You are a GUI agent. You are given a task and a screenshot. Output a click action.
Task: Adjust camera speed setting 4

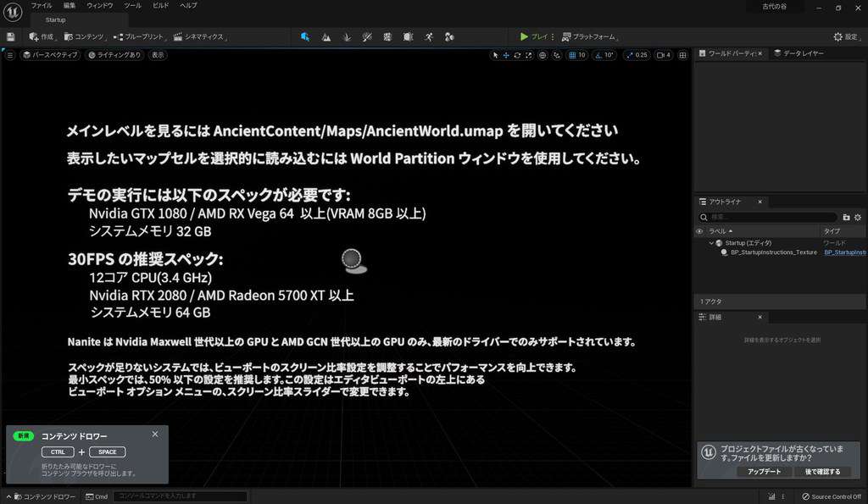coord(663,55)
